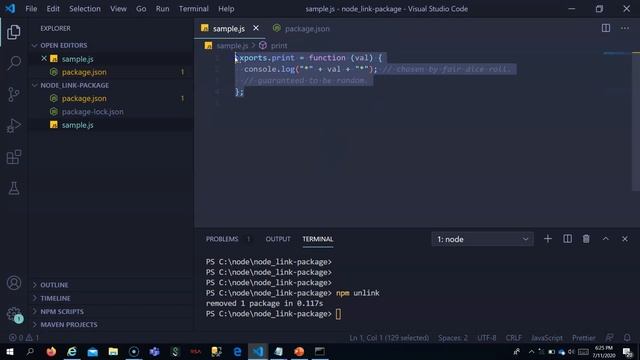This screenshot has height=360, width=640.
Task: Open the Terminal menu
Action: click(193, 9)
